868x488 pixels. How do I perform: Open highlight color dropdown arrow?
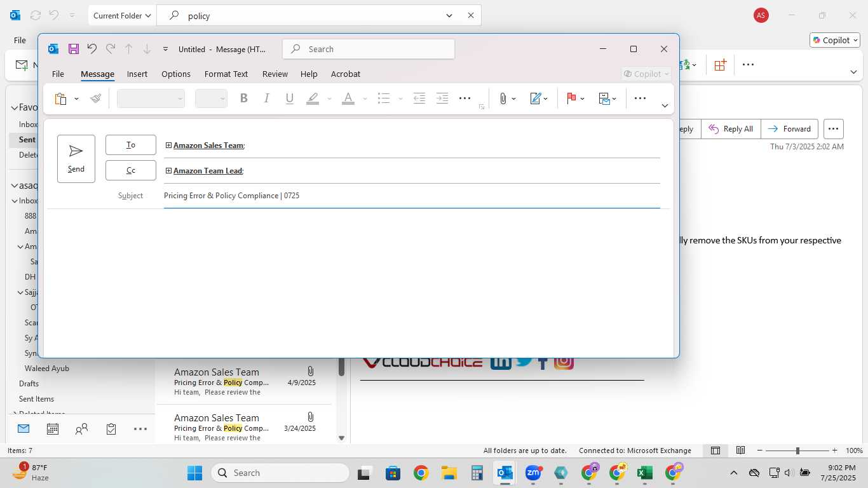tap(329, 98)
